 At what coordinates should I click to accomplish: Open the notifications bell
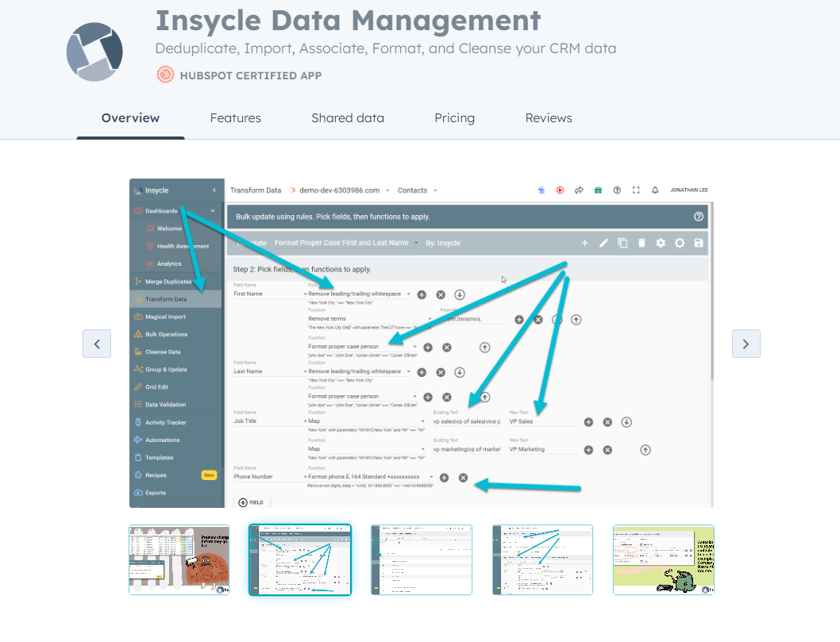click(655, 190)
